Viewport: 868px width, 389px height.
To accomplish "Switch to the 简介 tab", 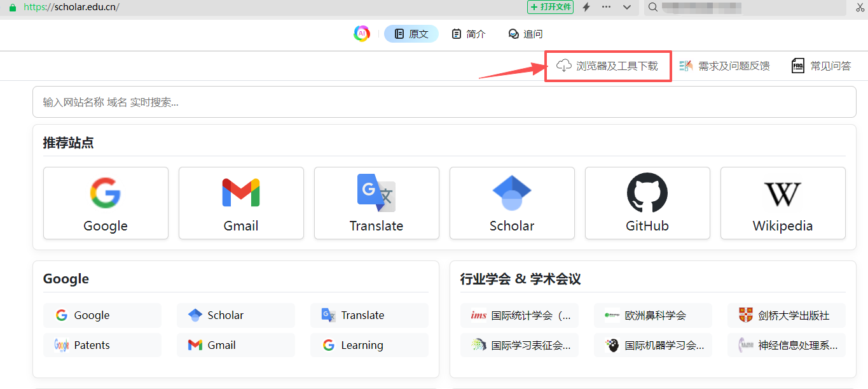I will (469, 34).
